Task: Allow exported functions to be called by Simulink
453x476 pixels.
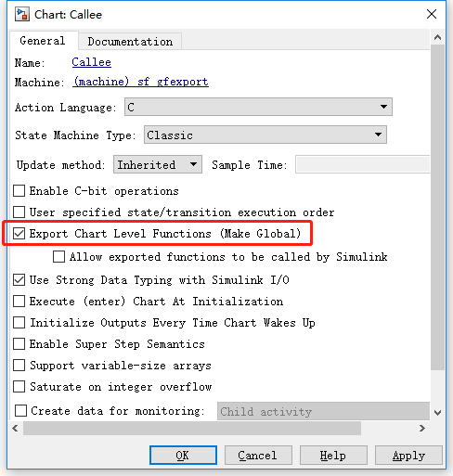Action: point(58,257)
